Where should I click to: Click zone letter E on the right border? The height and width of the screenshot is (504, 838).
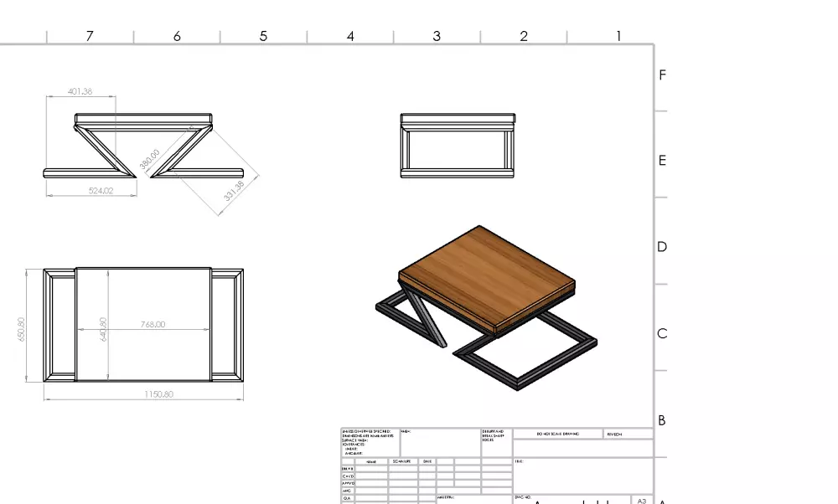(662, 160)
